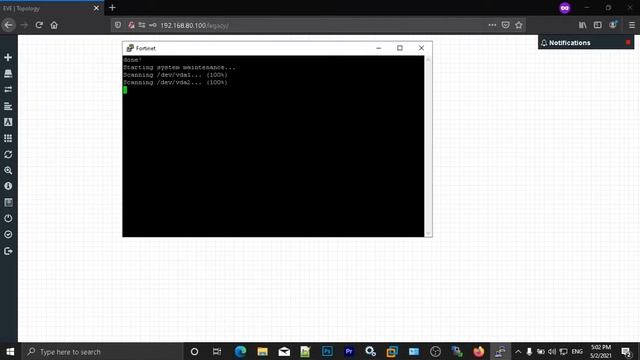Open the text objects 'A' sidebar icon
Image resolution: width=640 pixels, height=360 pixels.
coord(8,122)
